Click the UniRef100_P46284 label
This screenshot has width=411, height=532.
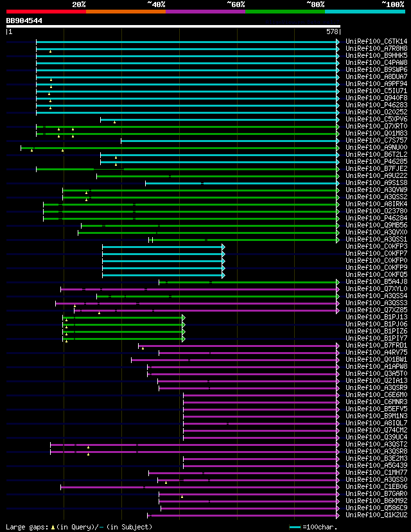click(376, 218)
